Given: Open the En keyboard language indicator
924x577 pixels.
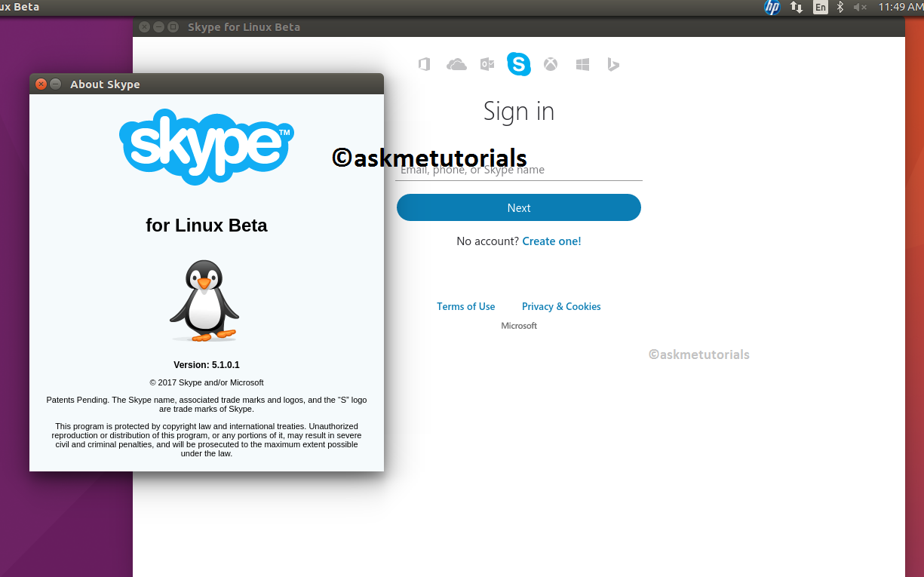Looking at the screenshot, I should coord(820,8).
